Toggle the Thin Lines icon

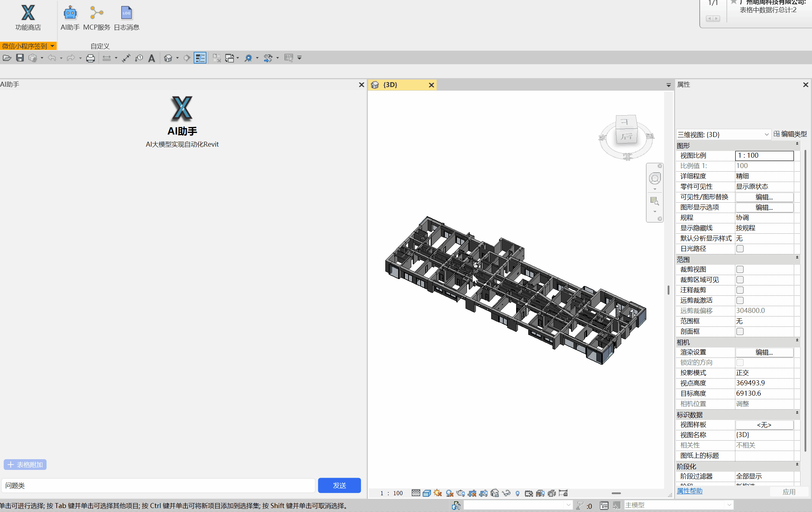(x=200, y=58)
